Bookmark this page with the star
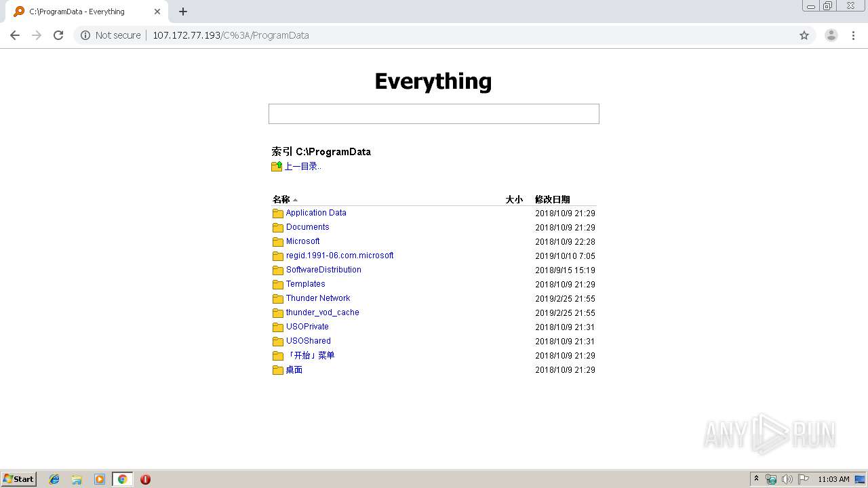The image size is (868, 488). pos(804,35)
